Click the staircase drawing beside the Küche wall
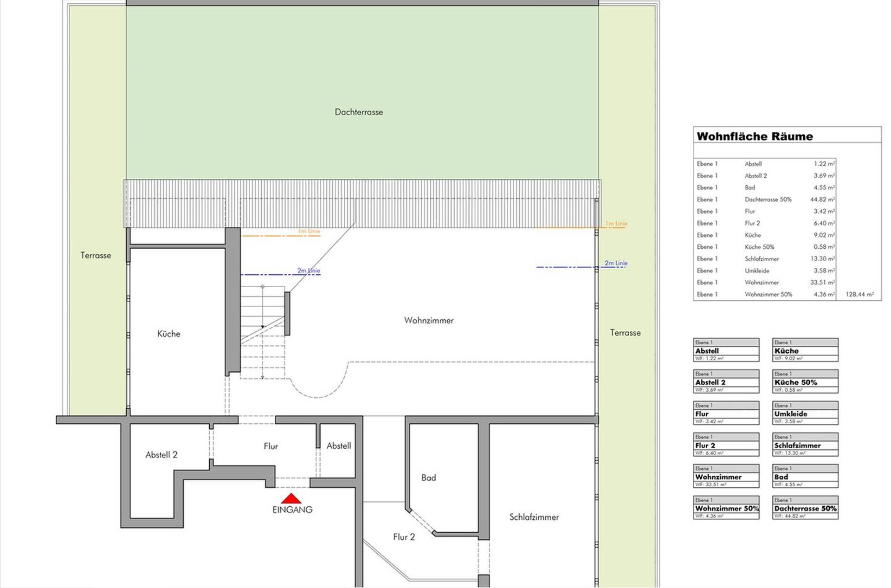891x588 pixels. point(263,332)
